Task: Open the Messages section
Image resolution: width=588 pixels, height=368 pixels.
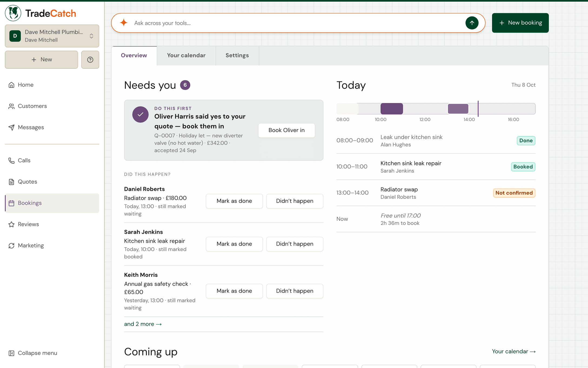Action: click(x=52, y=127)
